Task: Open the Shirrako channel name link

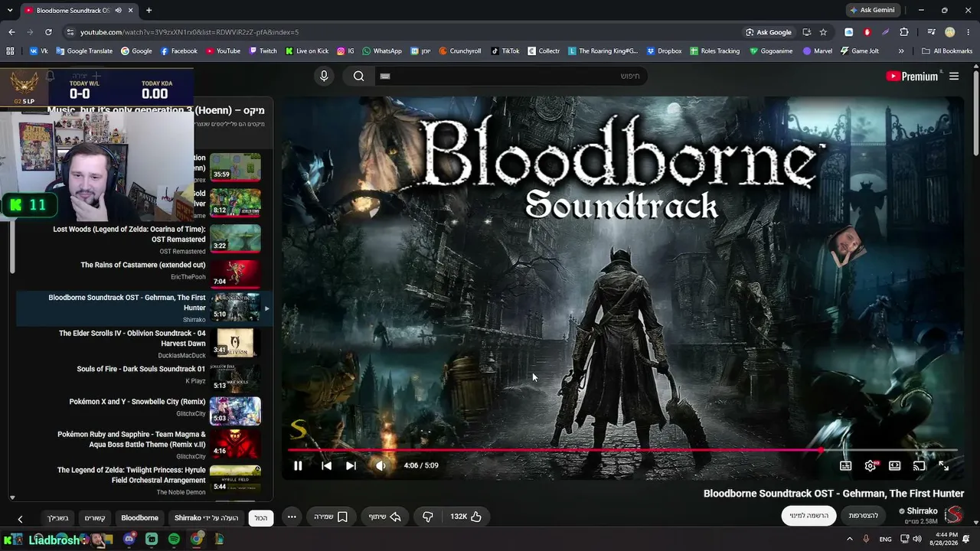Action: pos(922,511)
